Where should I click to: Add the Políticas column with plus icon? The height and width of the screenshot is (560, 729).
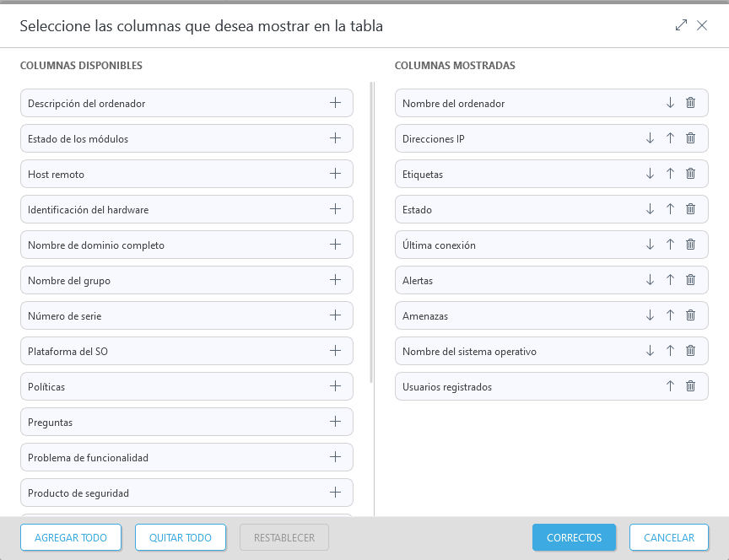click(x=335, y=386)
